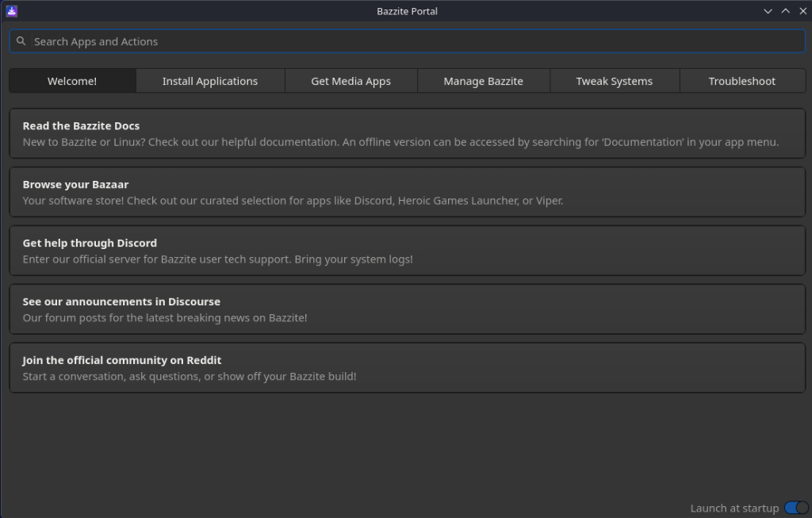Open Join the official community on Reddit
The image size is (812, 518).
coord(407,367)
